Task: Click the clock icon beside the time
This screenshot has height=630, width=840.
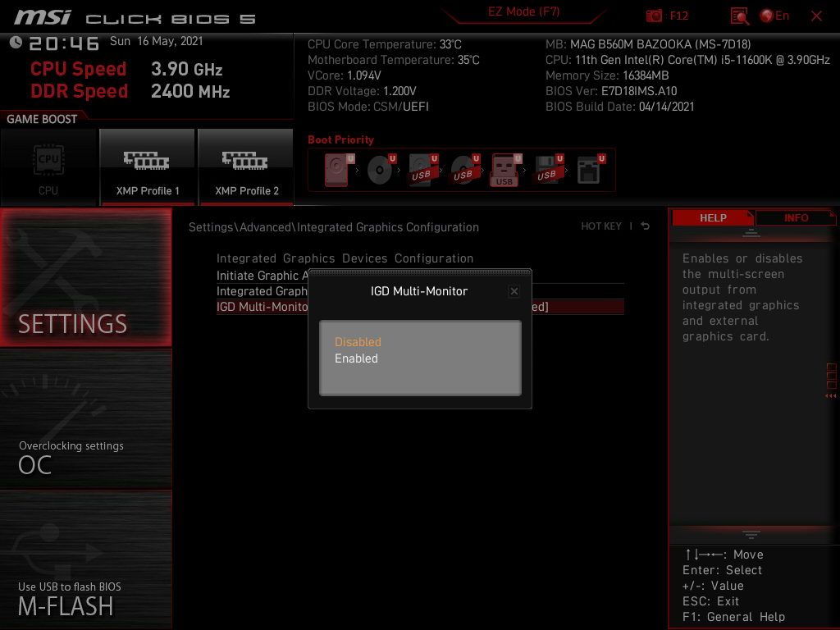Action: point(16,43)
